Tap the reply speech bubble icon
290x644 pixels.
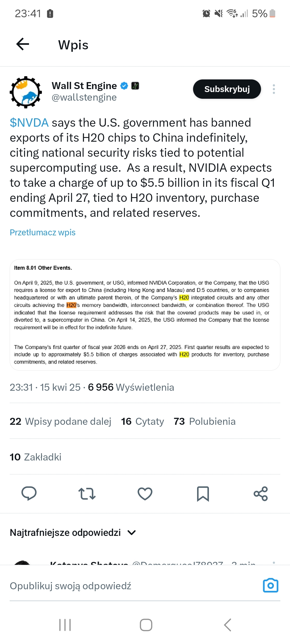[x=29, y=493]
